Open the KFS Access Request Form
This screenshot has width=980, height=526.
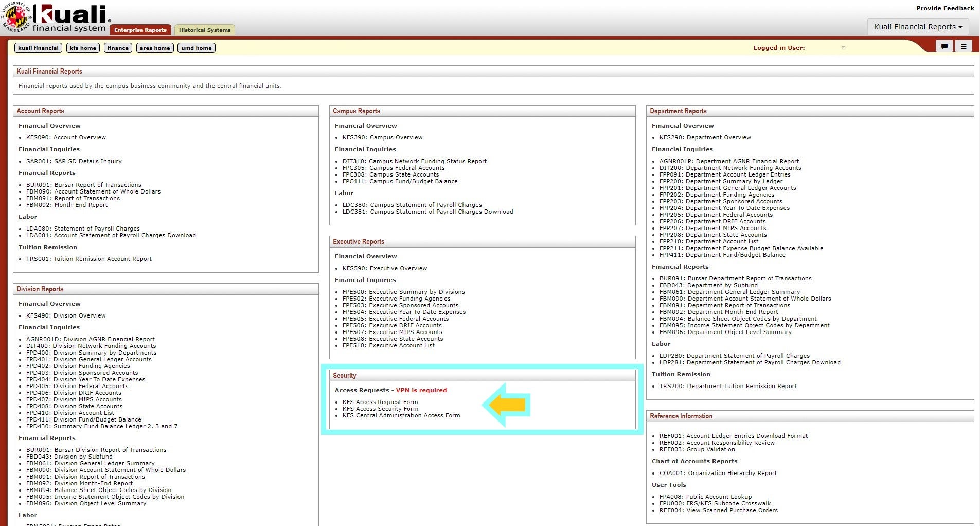pos(380,402)
